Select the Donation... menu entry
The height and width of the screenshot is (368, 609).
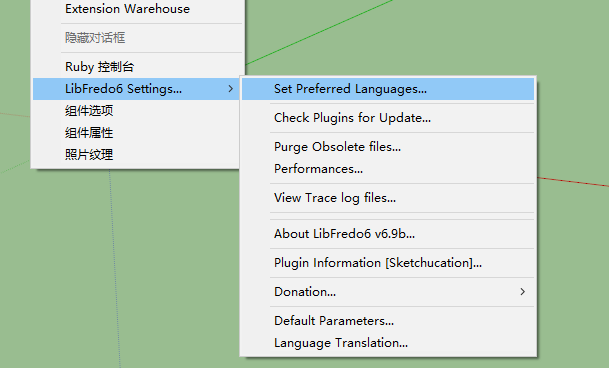pos(388,292)
